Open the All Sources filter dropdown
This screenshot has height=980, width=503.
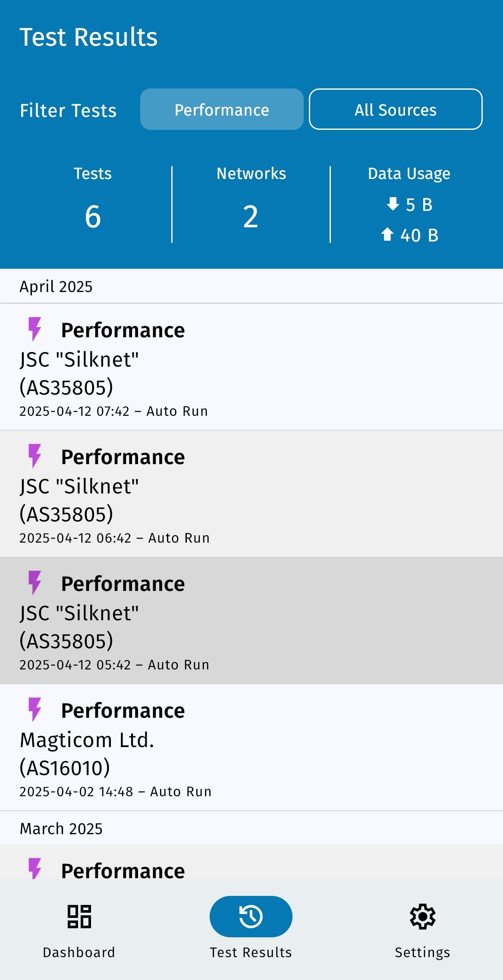(396, 110)
